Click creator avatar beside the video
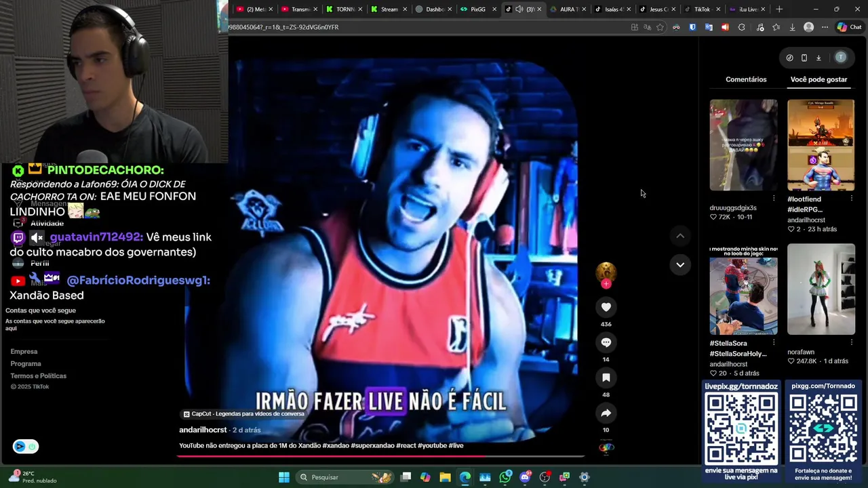This screenshot has width=868, height=488. [606, 272]
